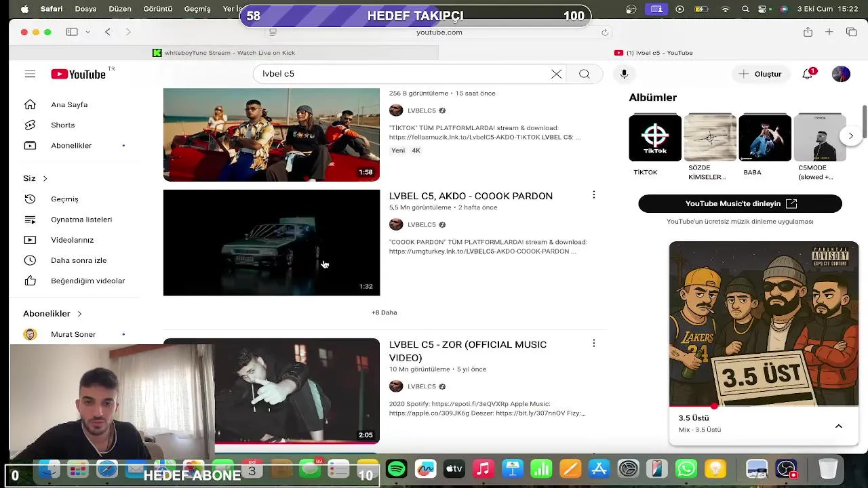Open Videolarınız in the sidebar
Viewport: 868px width, 488px height.
[x=72, y=239]
